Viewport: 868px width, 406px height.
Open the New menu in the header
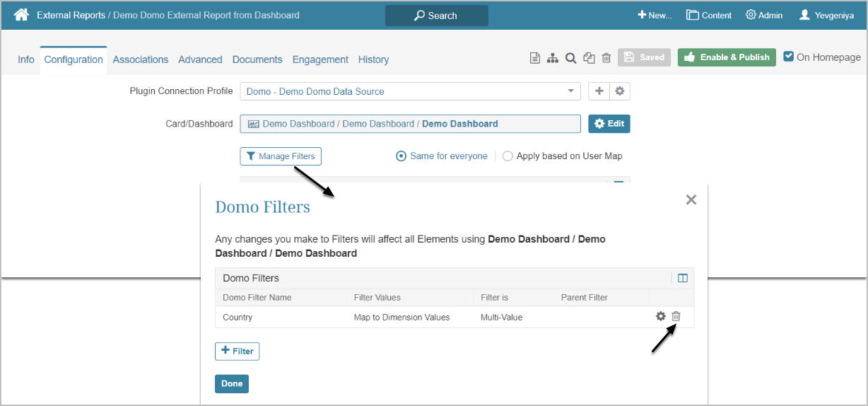pos(655,15)
